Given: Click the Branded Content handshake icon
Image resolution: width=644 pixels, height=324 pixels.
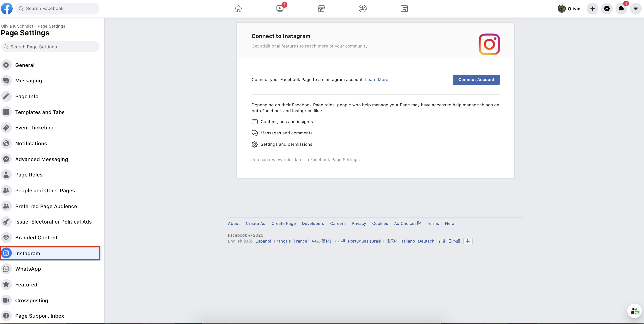Looking at the screenshot, I should click(x=6, y=238).
